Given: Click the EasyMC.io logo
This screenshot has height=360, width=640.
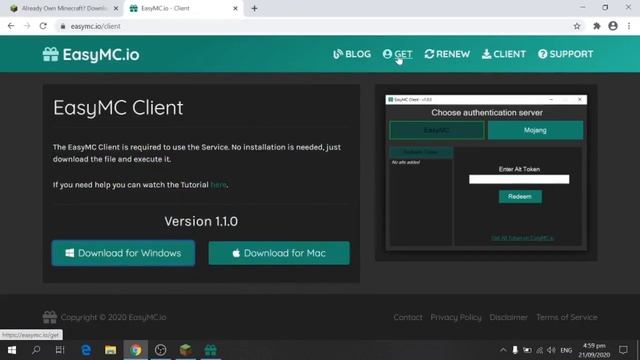Looking at the screenshot, I should [91, 54].
